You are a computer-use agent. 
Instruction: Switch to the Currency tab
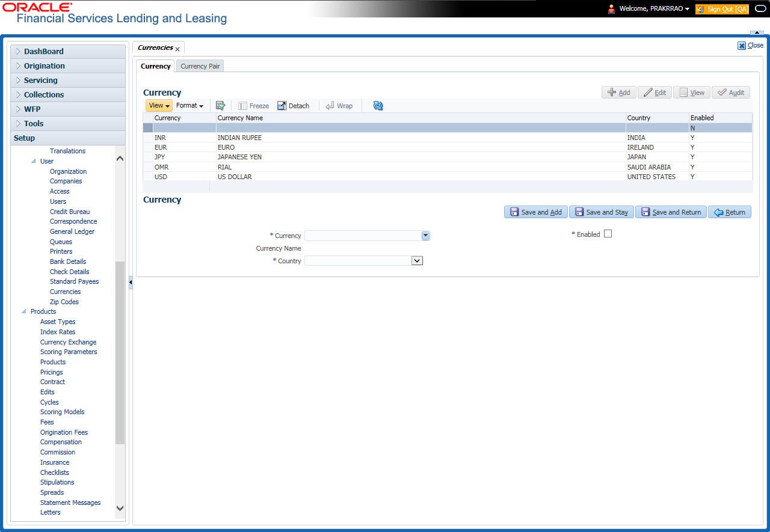pyautogui.click(x=156, y=66)
